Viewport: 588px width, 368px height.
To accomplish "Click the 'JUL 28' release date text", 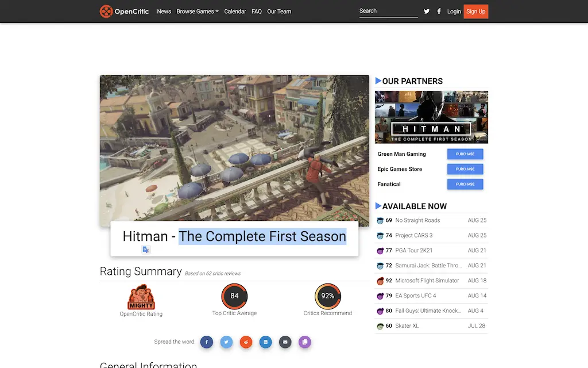I will [x=477, y=325].
